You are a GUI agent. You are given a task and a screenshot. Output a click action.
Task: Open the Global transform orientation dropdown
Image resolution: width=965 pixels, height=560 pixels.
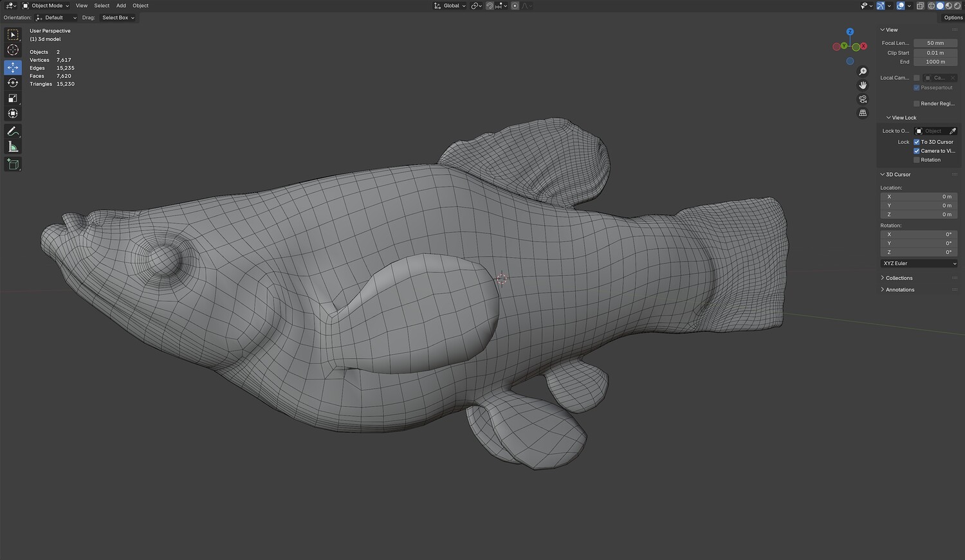450,6
